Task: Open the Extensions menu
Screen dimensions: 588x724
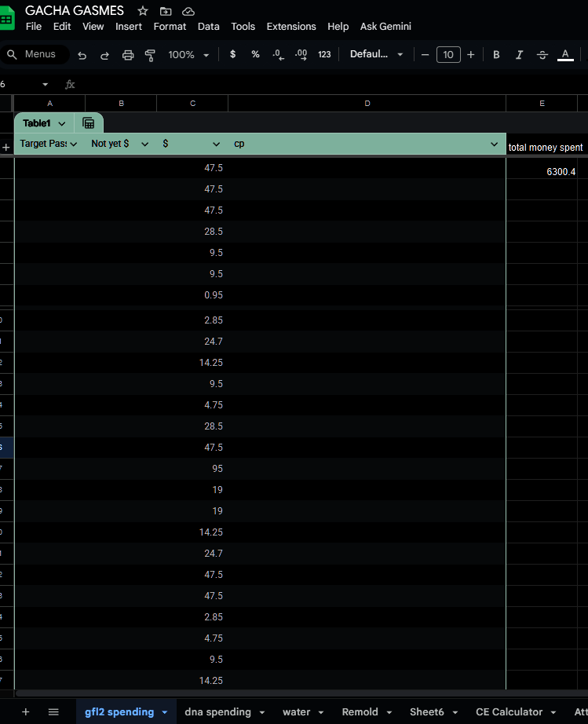Action: (291, 27)
